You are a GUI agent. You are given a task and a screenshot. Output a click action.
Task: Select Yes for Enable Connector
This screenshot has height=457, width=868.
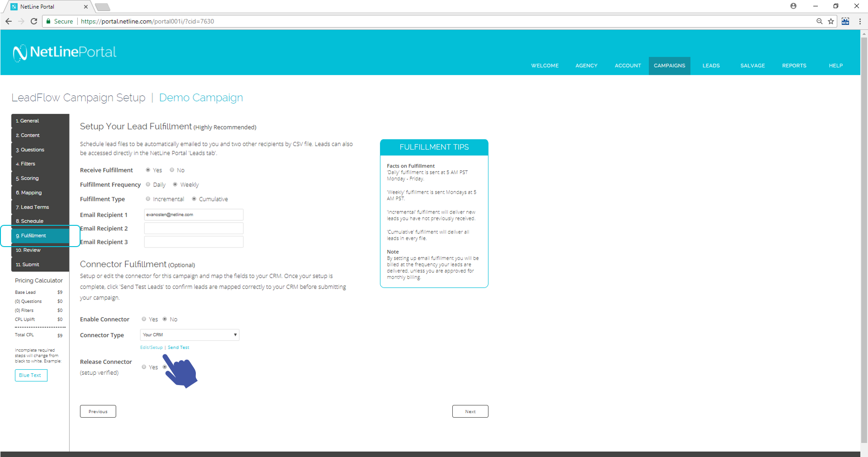[x=144, y=319]
